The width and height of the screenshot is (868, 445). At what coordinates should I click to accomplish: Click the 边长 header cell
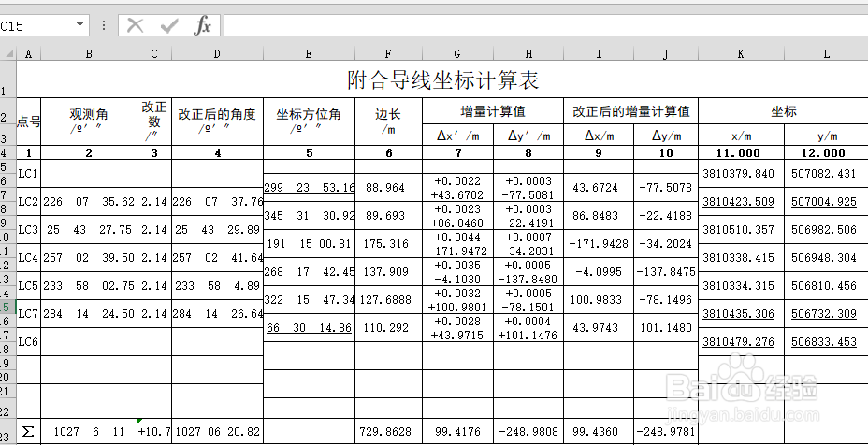pos(388,122)
